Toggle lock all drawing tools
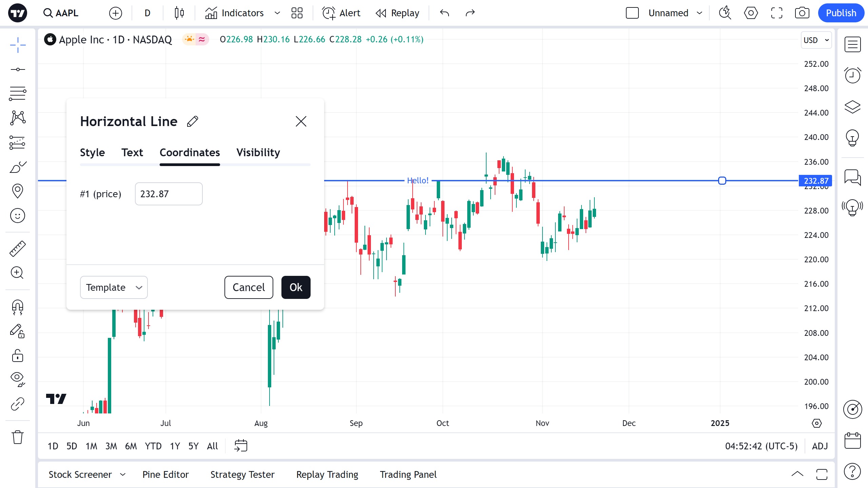The height and width of the screenshot is (488, 868). coord(18,356)
